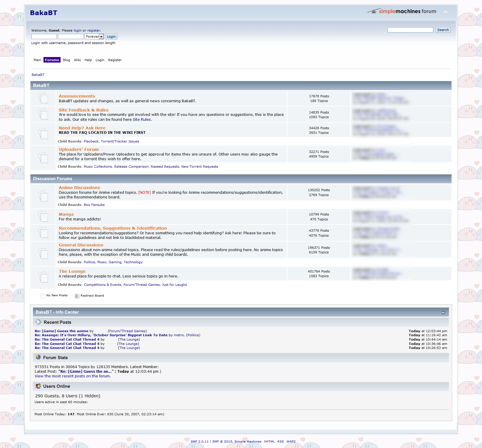Open the Register menu item
The width and height of the screenshot is (482, 448).
tap(115, 60)
